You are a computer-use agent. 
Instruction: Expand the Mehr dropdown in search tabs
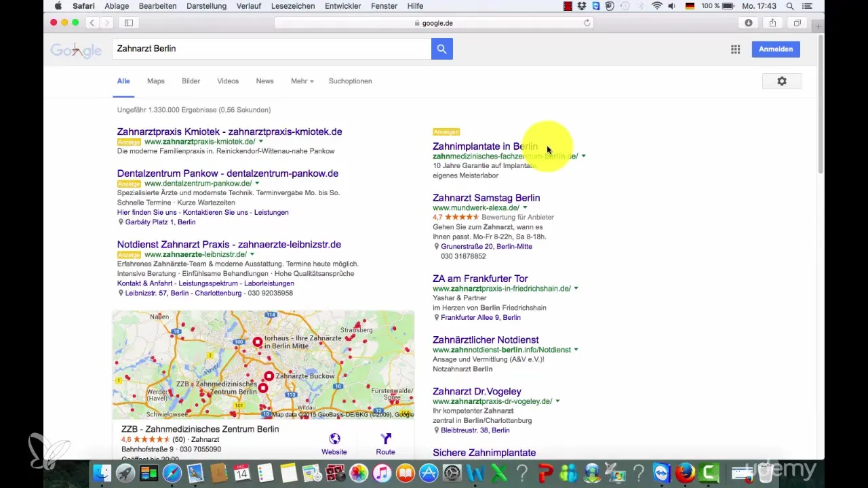coord(302,81)
